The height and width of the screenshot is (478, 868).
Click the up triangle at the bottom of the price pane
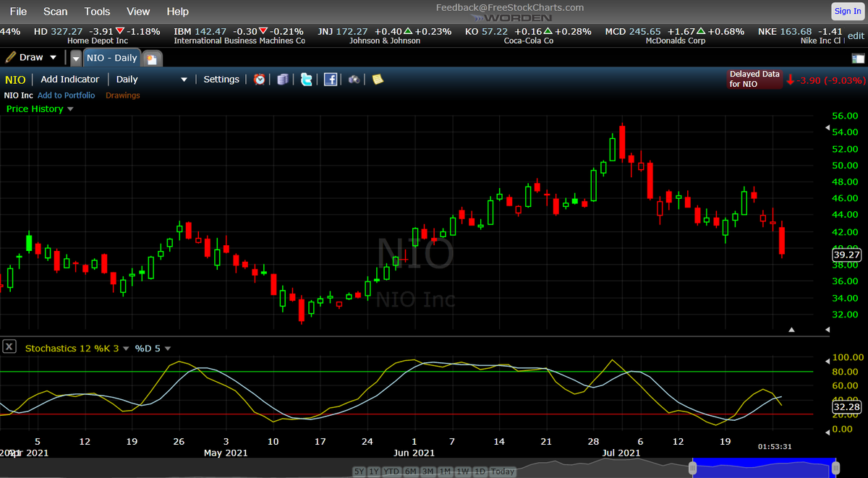(791, 330)
